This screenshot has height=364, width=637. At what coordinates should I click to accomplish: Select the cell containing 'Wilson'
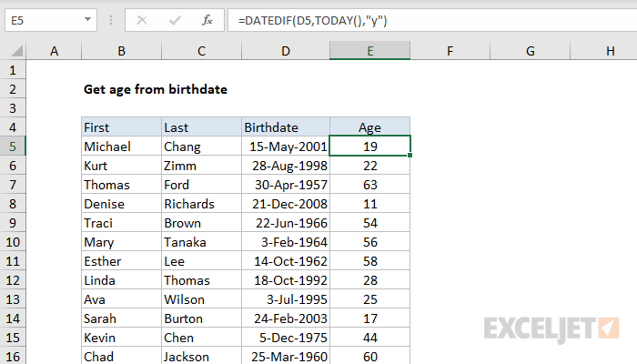[x=201, y=299]
